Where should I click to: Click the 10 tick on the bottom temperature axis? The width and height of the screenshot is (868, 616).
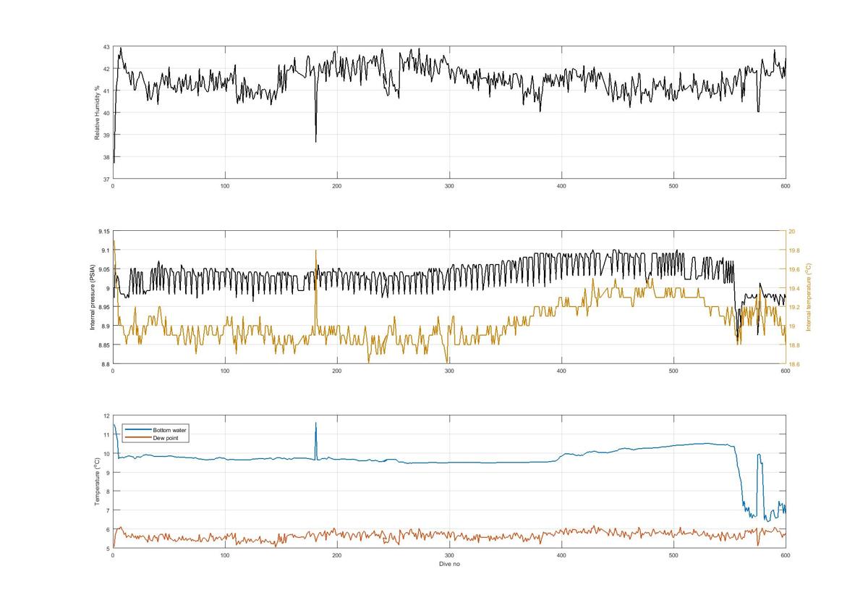(x=106, y=454)
